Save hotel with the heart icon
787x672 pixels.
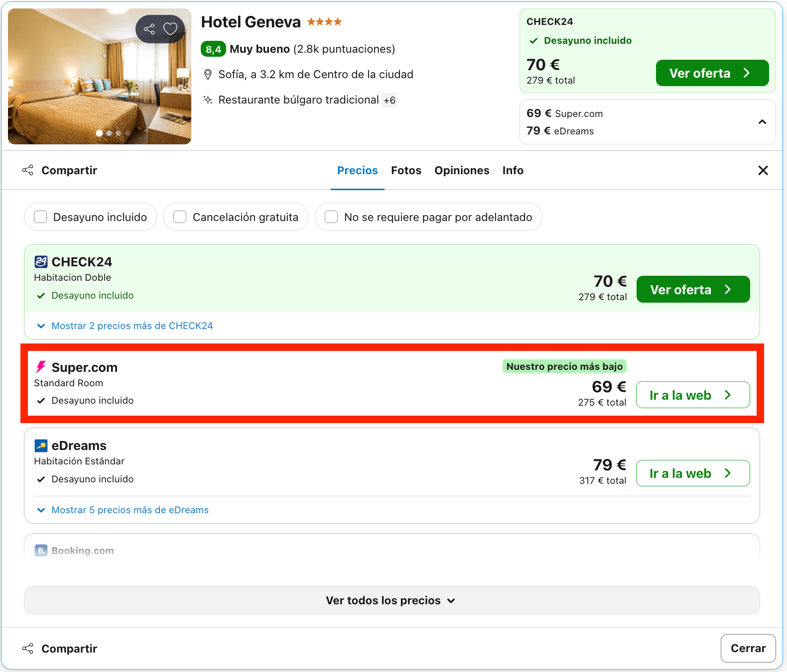(170, 29)
